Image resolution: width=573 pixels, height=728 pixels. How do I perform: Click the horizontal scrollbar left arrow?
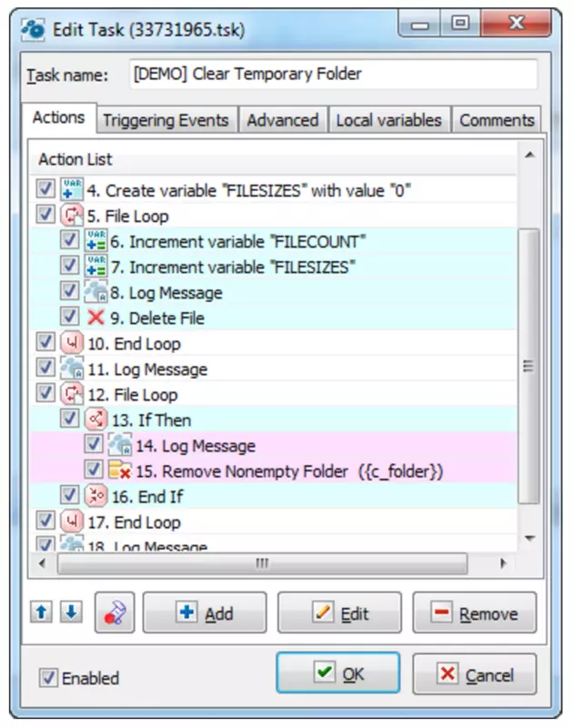pos(42,563)
